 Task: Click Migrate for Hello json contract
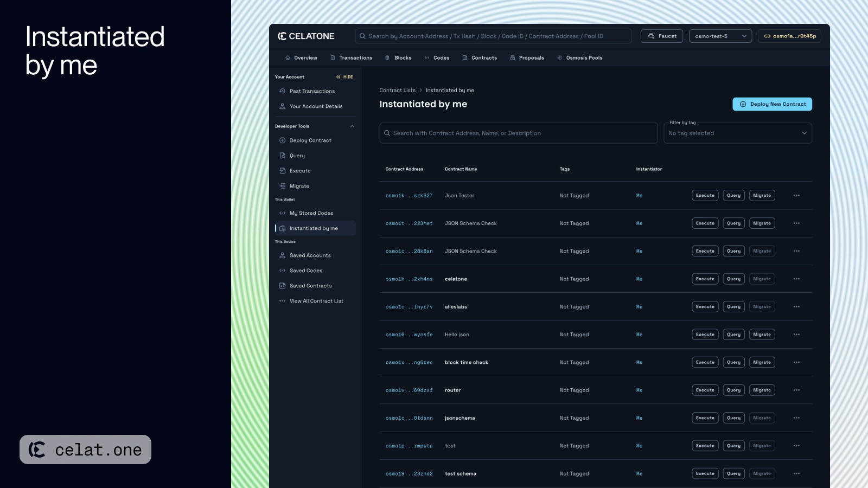pyautogui.click(x=762, y=335)
